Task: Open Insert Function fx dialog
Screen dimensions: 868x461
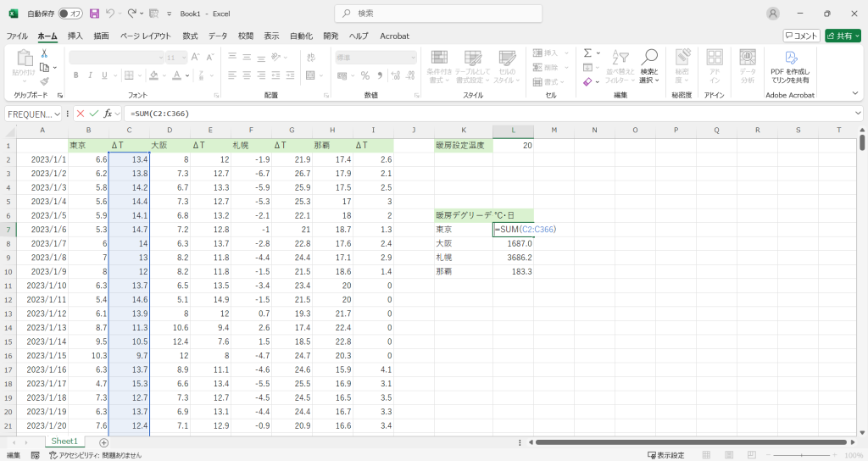Action: click(x=108, y=114)
